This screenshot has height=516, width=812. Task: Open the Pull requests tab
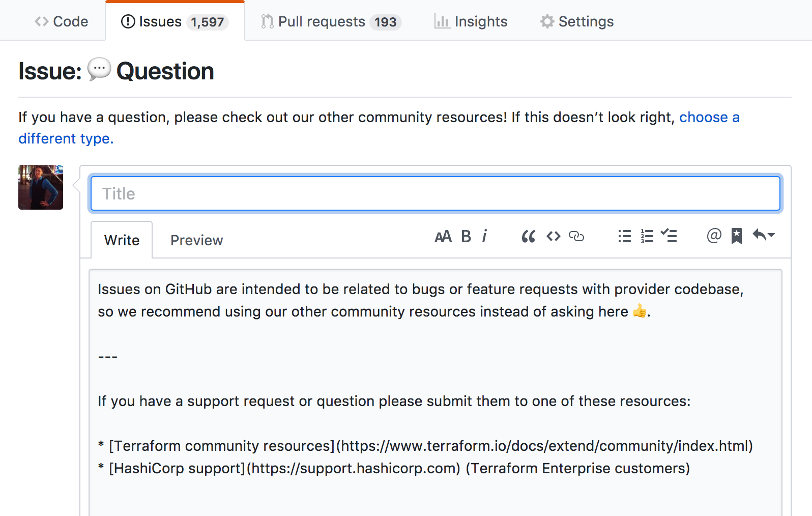[x=331, y=21]
